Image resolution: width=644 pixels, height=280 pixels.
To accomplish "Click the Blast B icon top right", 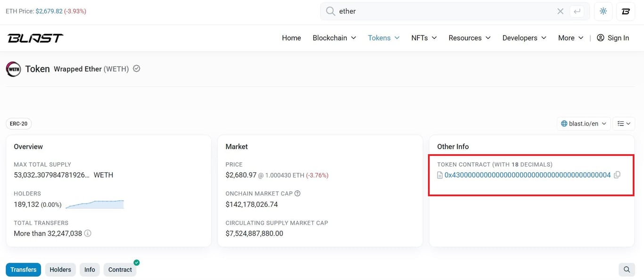I will click(x=626, y=11).
